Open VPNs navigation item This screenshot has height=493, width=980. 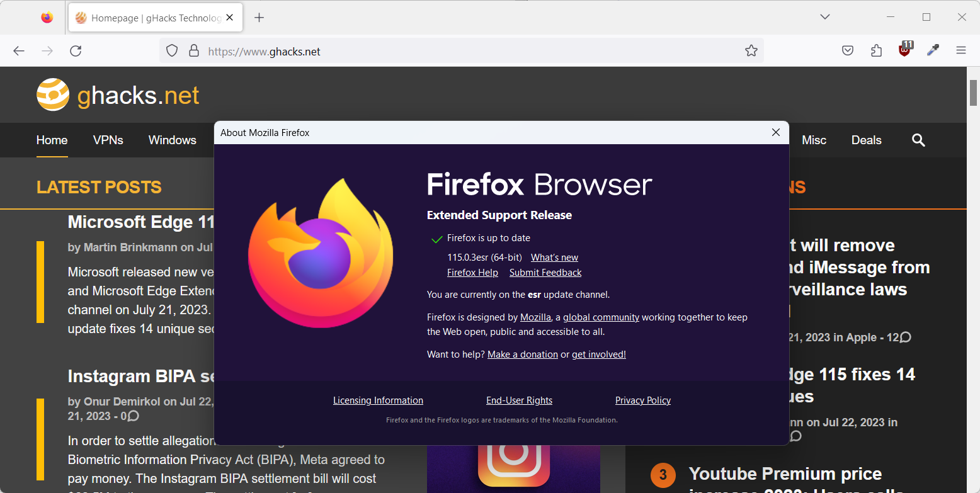[108, 140]
